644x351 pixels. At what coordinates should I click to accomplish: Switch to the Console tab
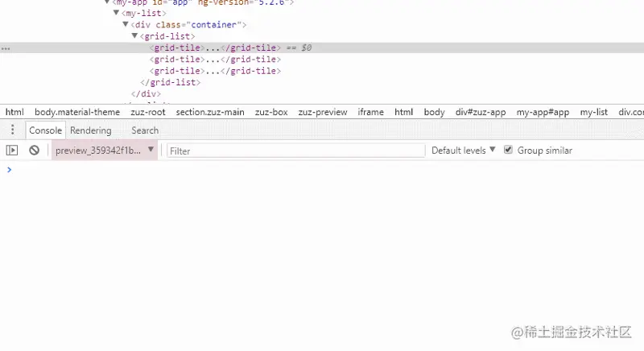[x=45, y=130]
